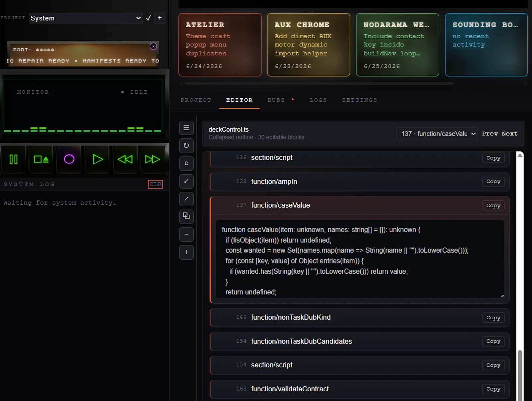The width and height of the screenshot is (532, 401).
Task: Copy the function/nonTaskDubCandidates block
Action: (x=493, y=341)
